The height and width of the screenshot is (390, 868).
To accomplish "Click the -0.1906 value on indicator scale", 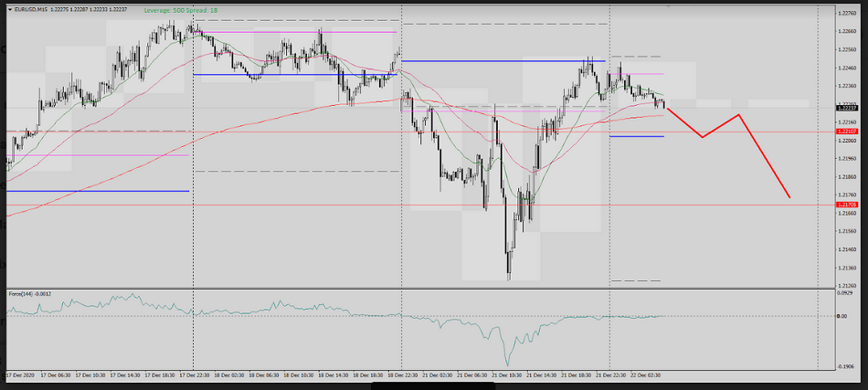I will tap(845, 366).
